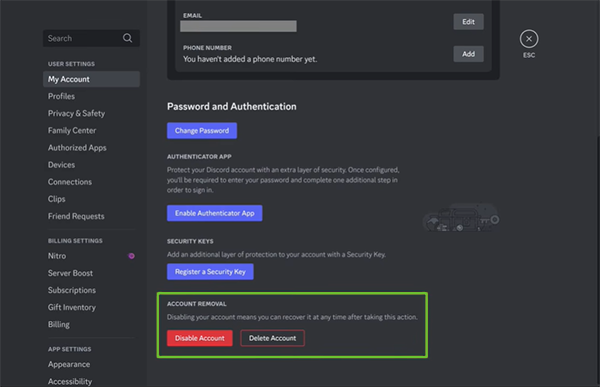Screen dimensions: 600x387
Task: Click the USER SETTINGS header
Action: click(x=71, y=64)
